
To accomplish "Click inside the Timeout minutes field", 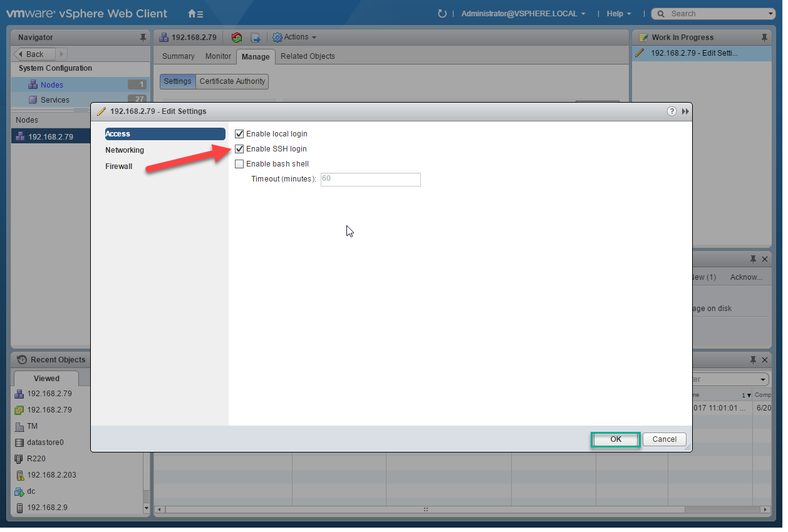I will [370, 180].
